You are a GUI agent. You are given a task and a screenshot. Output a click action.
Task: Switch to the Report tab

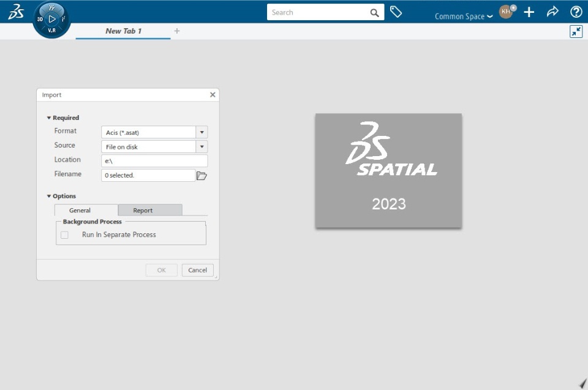pyautogui.click(x=150, y=210)
